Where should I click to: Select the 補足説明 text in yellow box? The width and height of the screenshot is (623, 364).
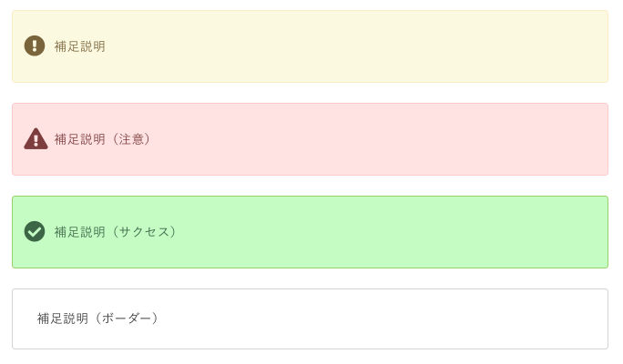coord(80,46)
